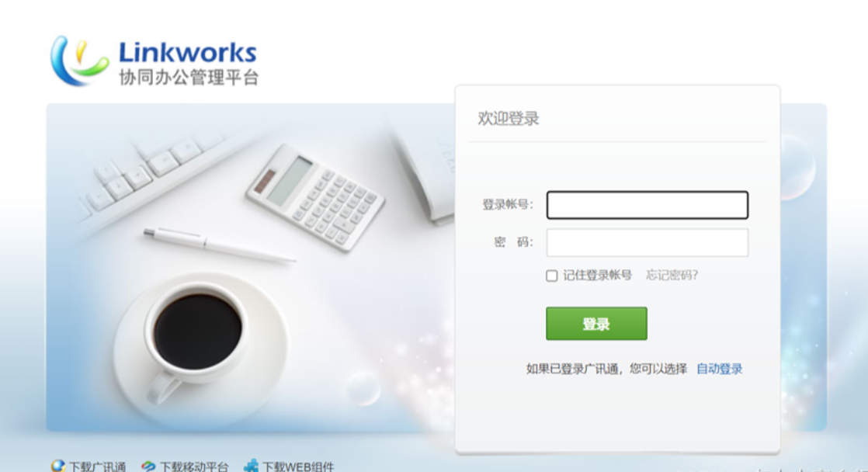Click the calculator in the banner image

[x=315, y=196]
